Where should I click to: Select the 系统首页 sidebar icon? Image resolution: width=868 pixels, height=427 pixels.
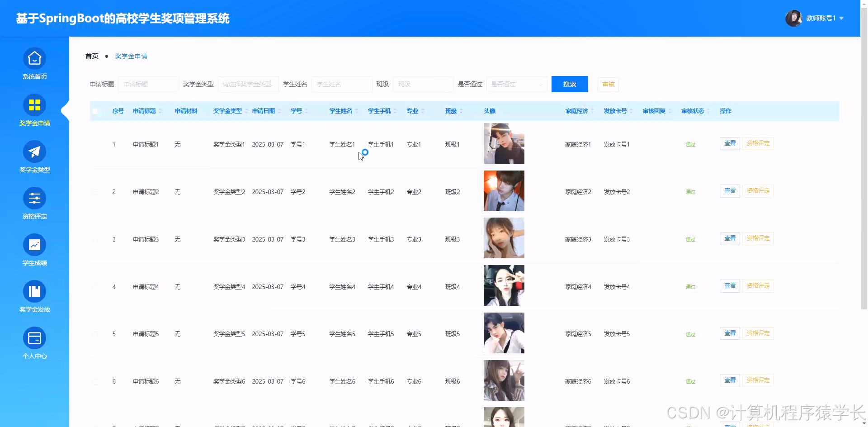pyautogui.click(x=34, y=59)
